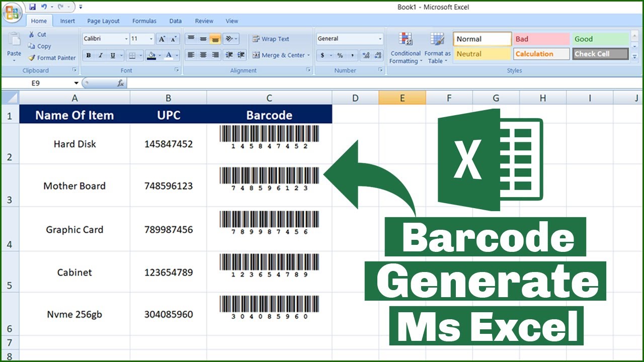Decrease cell indent
This screenshot has height=362, width=644.
tap(229, 55)
